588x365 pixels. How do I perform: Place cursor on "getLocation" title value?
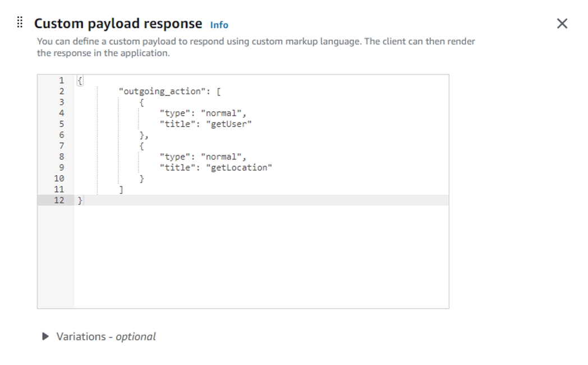point(238,167)
